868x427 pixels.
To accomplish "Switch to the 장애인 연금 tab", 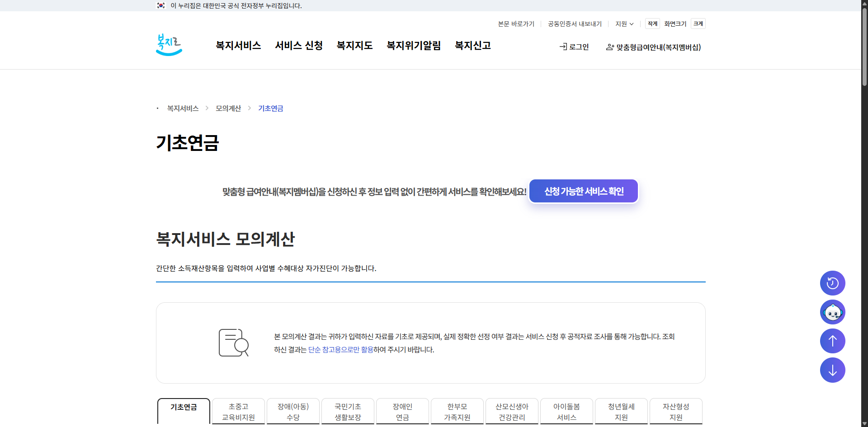I will coord(402,412).
